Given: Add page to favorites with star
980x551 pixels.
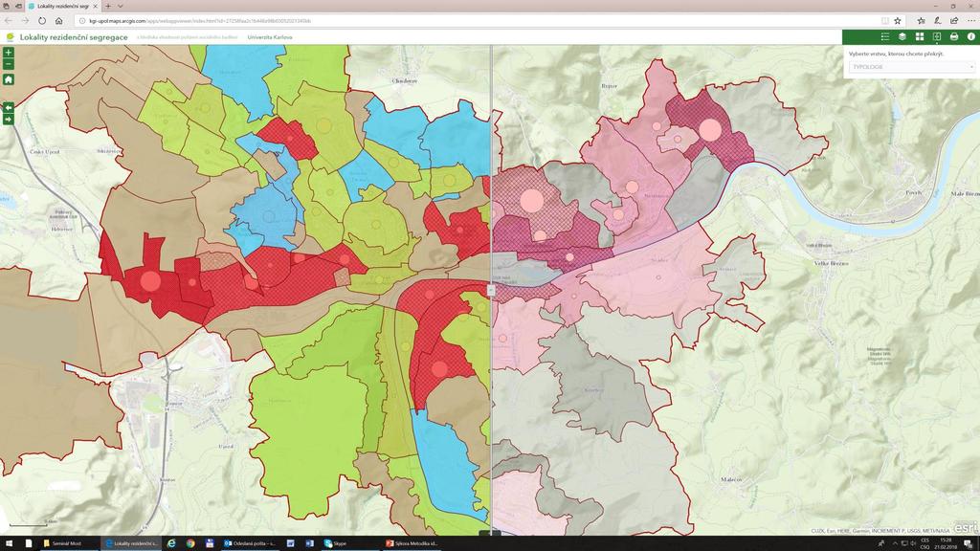Looking at the screenshot, I should (898, 21).
